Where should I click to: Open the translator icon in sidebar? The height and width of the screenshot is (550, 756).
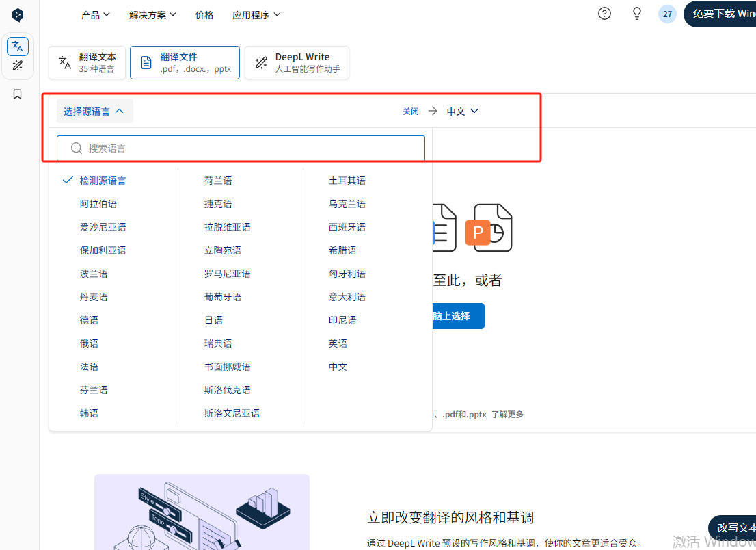click(18, 47)
